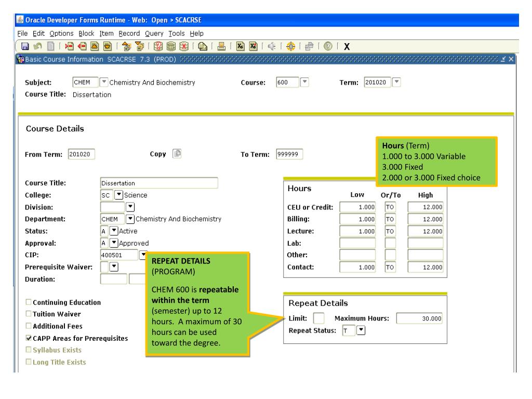Open the Options menu

pos(61,33)
